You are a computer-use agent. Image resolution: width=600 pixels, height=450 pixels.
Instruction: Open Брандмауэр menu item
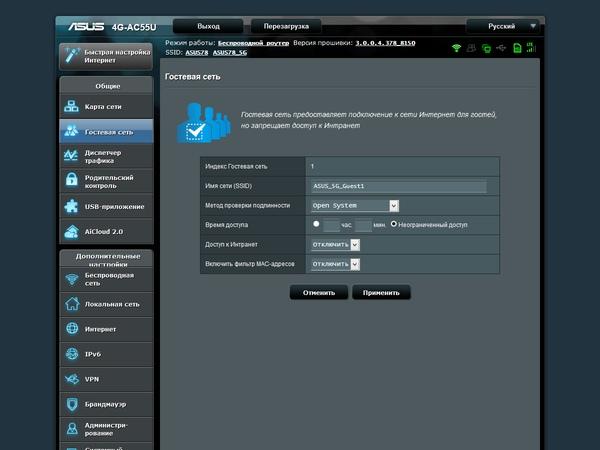click(x=106, y=404)
